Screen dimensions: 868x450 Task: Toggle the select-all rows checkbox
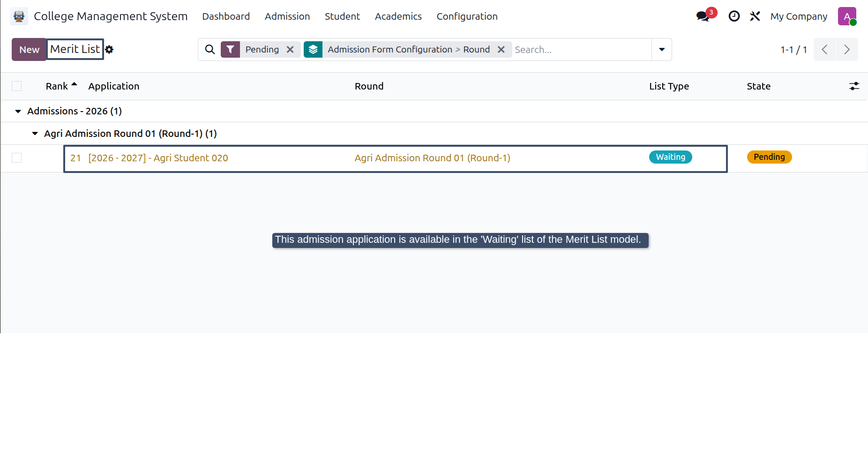pos(17,86)
